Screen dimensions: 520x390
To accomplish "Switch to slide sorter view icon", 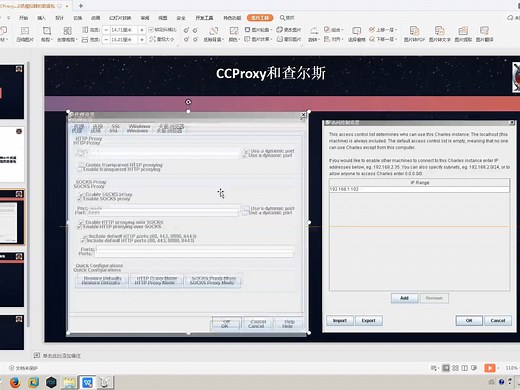I will click(x=455, y=368).
